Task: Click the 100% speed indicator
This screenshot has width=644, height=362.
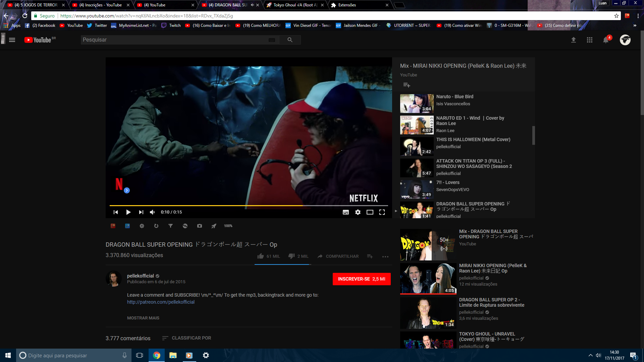Action: [228, 226]
